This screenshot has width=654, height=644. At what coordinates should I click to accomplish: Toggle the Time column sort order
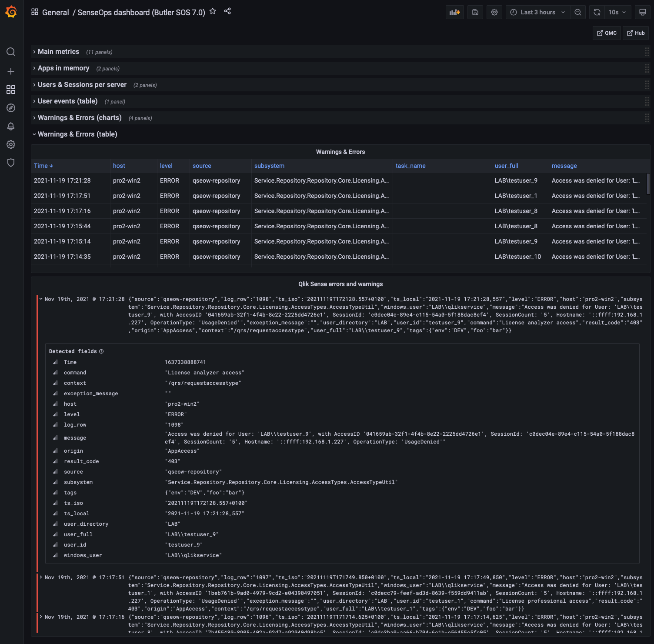(43, 166)
